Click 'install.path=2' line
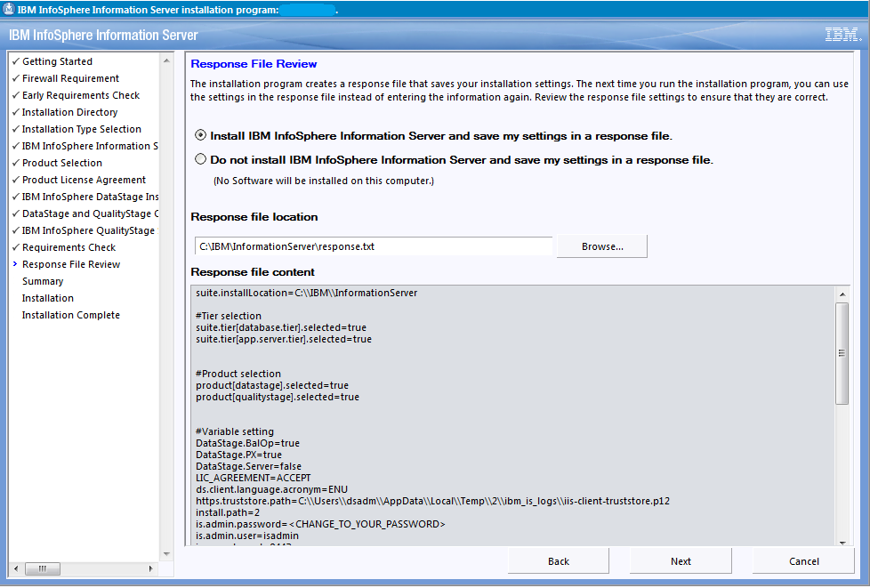This screenshot has width=870, height=588. coord(228,512)
